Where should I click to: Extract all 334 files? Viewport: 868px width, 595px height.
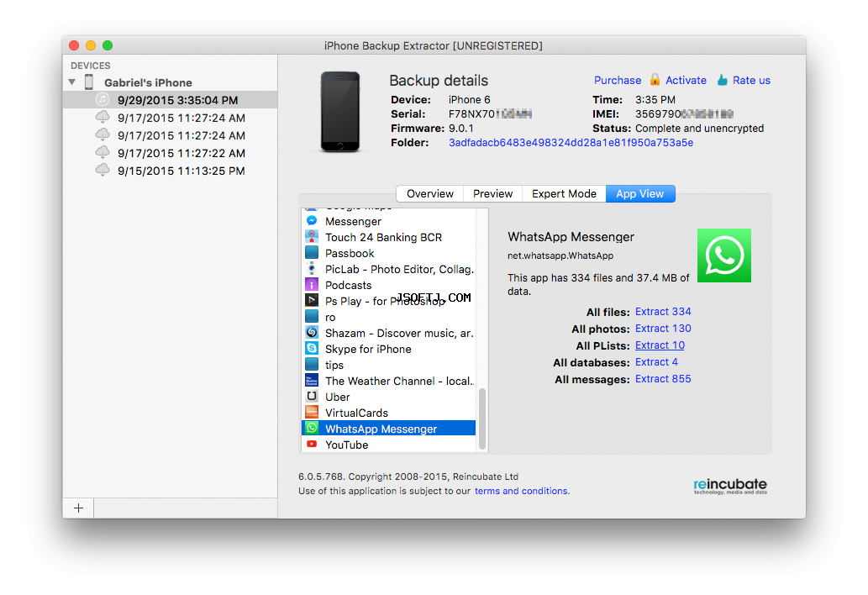tap(663, 312)
